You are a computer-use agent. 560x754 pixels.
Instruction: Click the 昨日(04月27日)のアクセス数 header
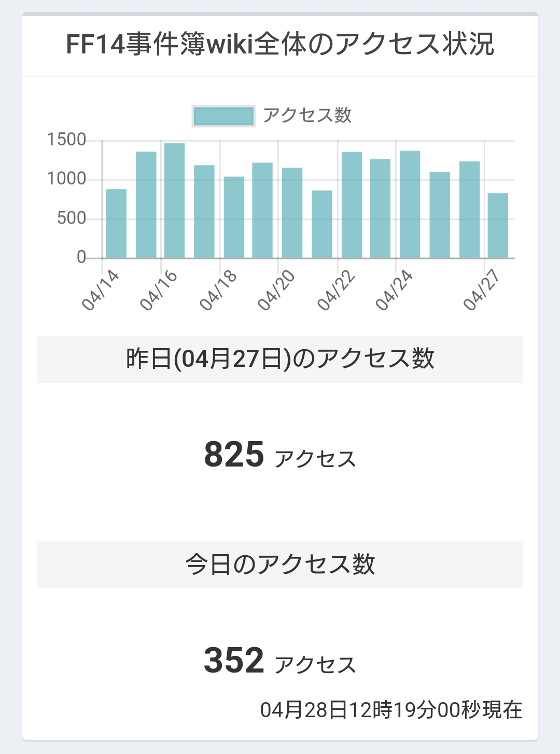280,359
